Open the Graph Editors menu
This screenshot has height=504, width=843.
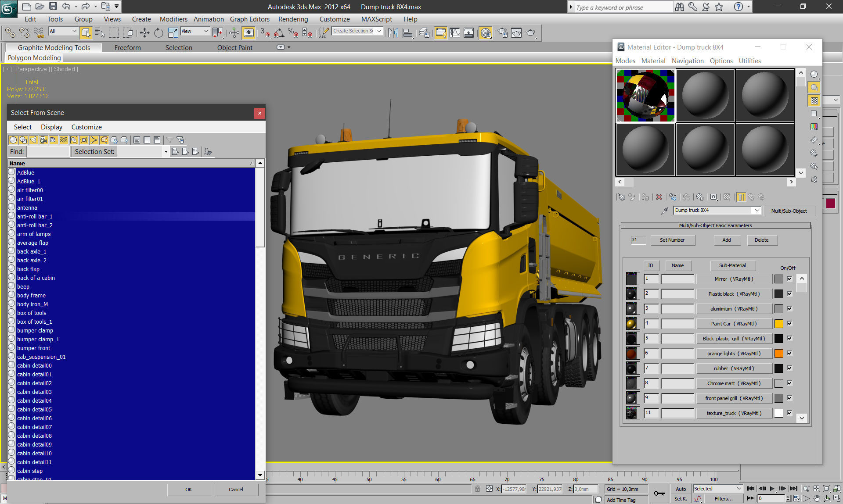(x=249, y=19)
